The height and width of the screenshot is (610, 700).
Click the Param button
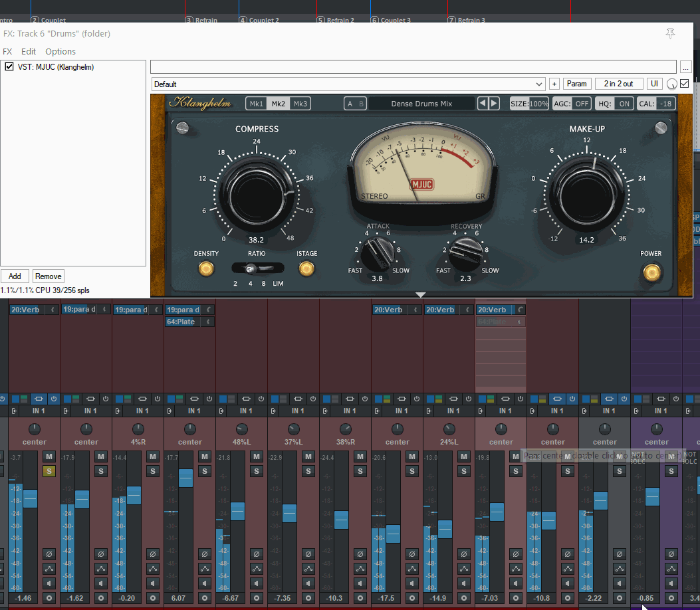point(577,84)
